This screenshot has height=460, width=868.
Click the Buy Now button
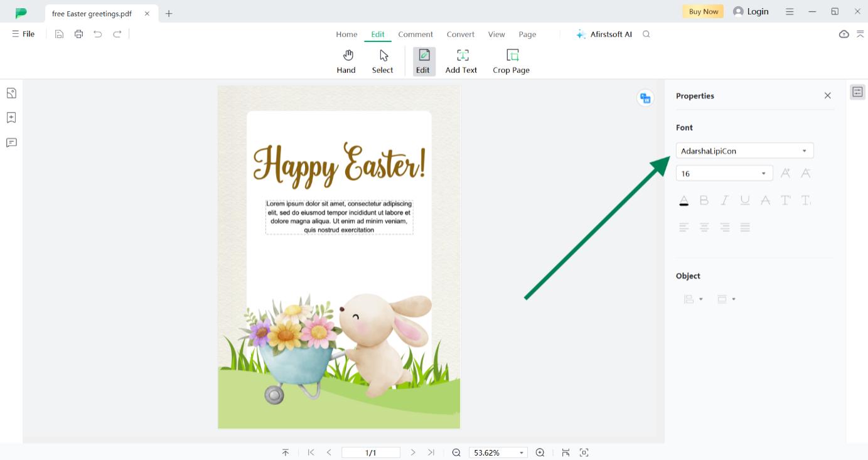point(703,11)
